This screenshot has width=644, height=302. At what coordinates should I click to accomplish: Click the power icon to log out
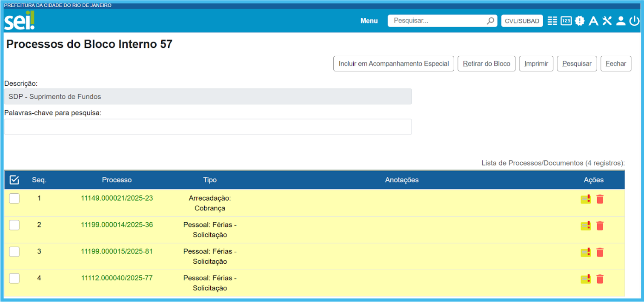[634, 21]
